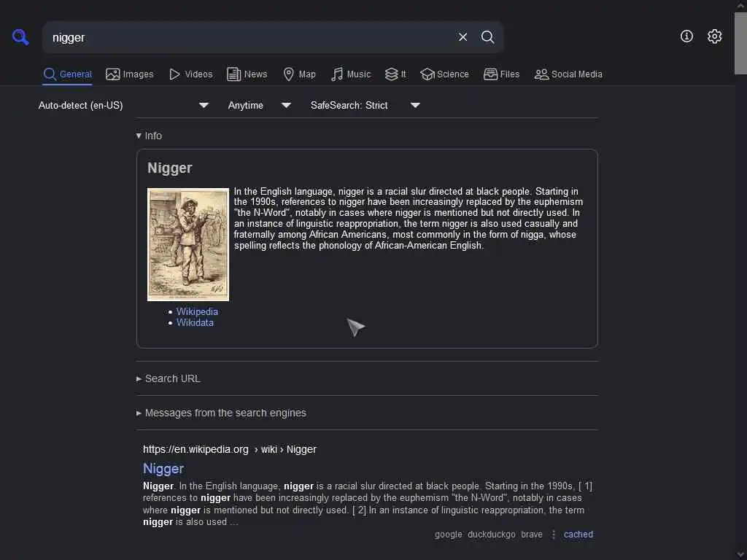Focus the search input field
Viewport: 747px width, 560px height.
[248, 37]
